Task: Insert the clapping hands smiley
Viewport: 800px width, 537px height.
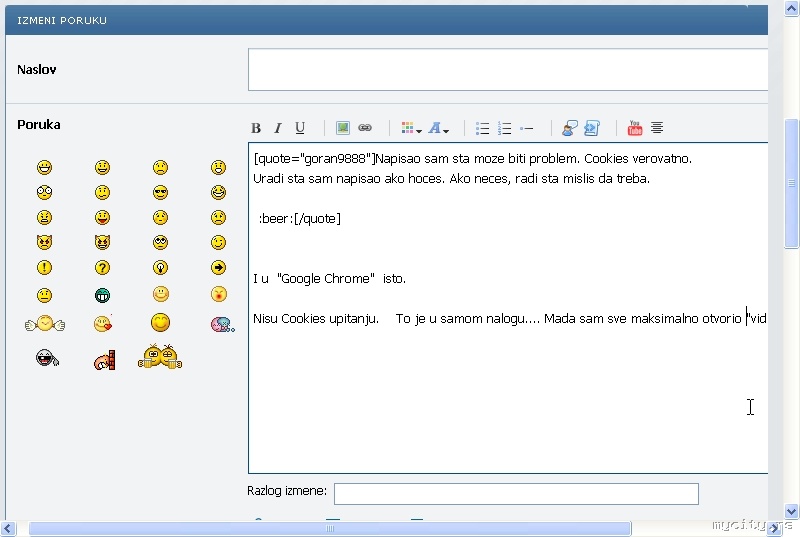Action: (45, 323)
